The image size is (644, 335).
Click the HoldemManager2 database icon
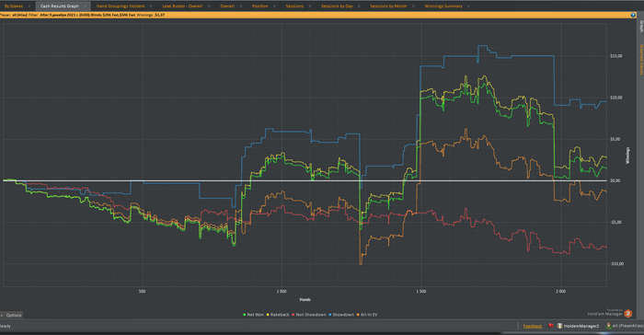point(559,326)
